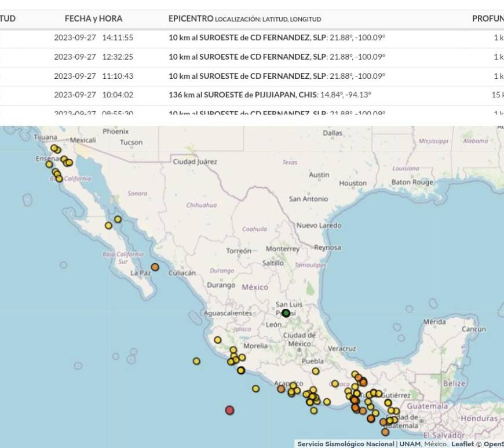This screenshot has height=448, width=504.
Task: Select the yellow marker south of Tijuana
Action: [x=54, y=148]
